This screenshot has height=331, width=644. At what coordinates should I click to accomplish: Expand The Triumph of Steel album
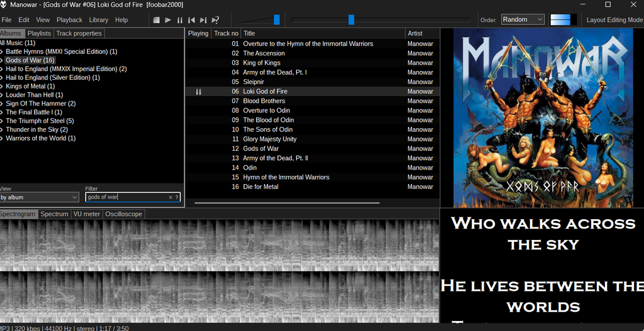(x=2, y=121)
